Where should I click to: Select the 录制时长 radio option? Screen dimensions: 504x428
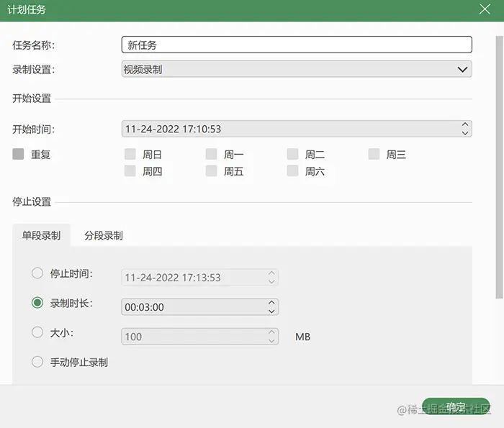point(37,303)
